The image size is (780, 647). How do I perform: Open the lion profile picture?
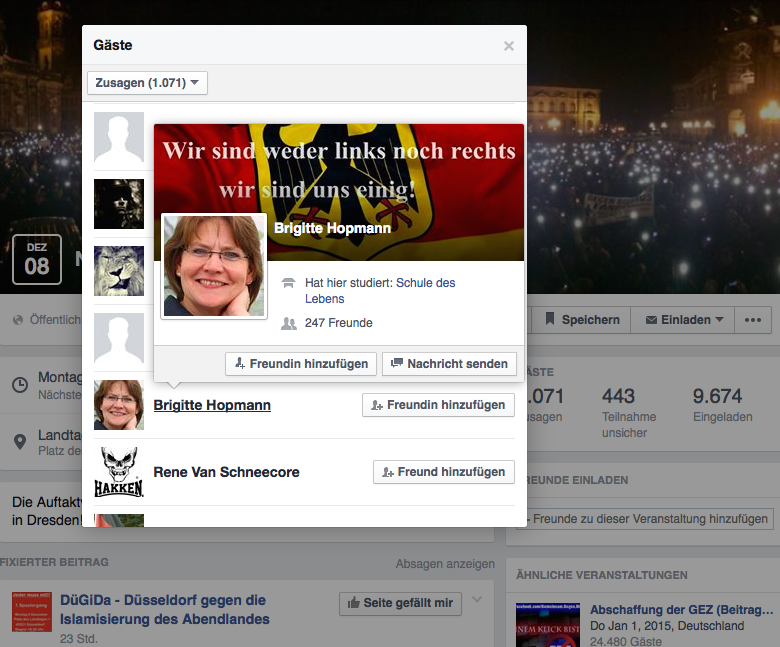tap(119, 271)
